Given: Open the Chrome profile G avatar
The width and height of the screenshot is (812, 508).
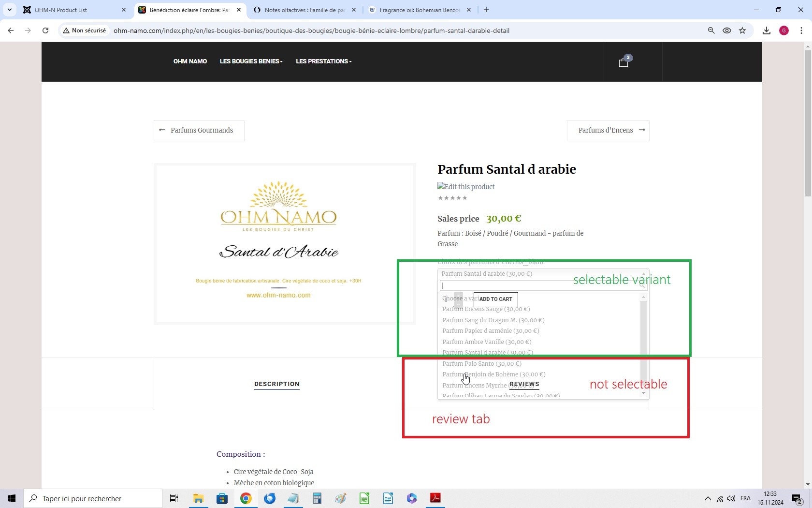Looking at the screenshot, I should (784, 30).
